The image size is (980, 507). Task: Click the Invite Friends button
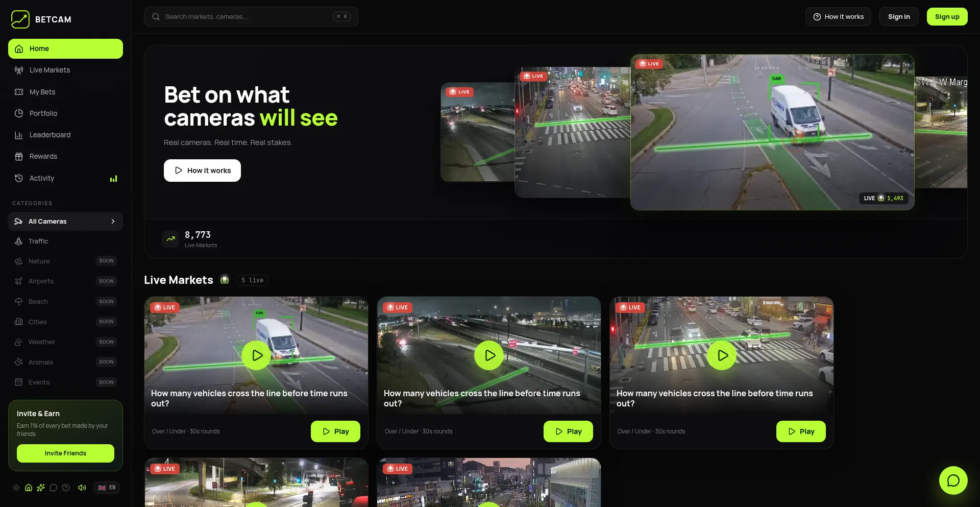click(x=65, y=453)
